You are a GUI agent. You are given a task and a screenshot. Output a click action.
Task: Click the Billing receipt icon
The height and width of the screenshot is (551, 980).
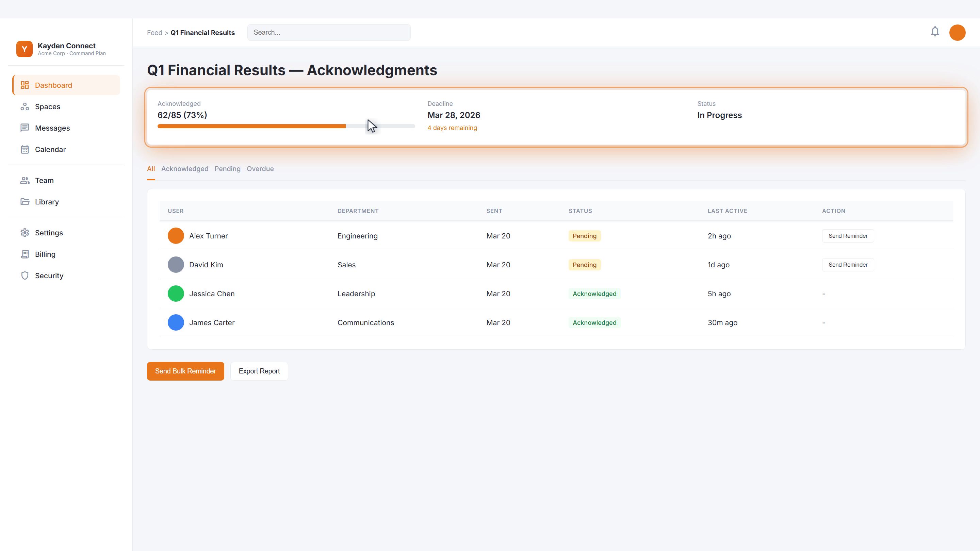[x=25, y=254]
